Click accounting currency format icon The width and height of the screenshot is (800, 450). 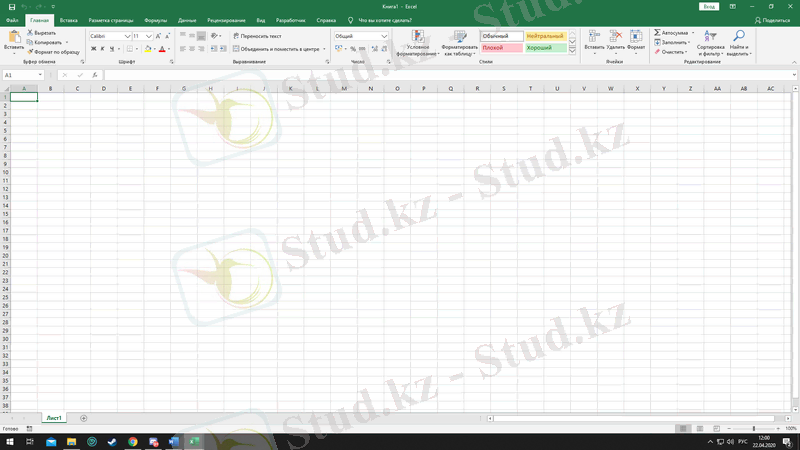click(338, 49)
